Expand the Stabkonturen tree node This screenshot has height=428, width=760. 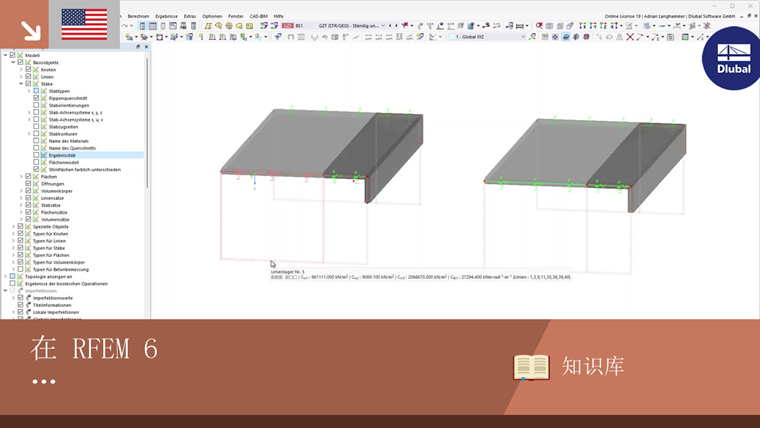coord(29,134)
